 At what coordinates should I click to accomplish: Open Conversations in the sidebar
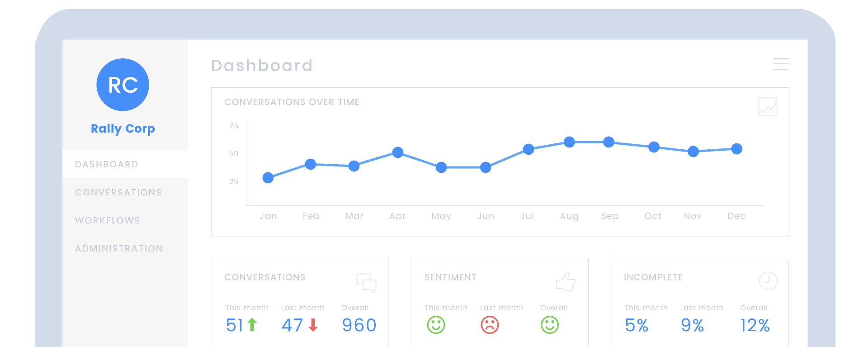pyautogui.click(x=118, y=192)
